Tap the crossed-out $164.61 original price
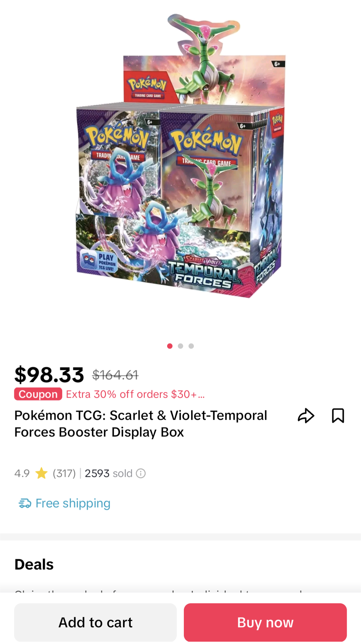This screenshot has width=361, height=644. point(115,375)
